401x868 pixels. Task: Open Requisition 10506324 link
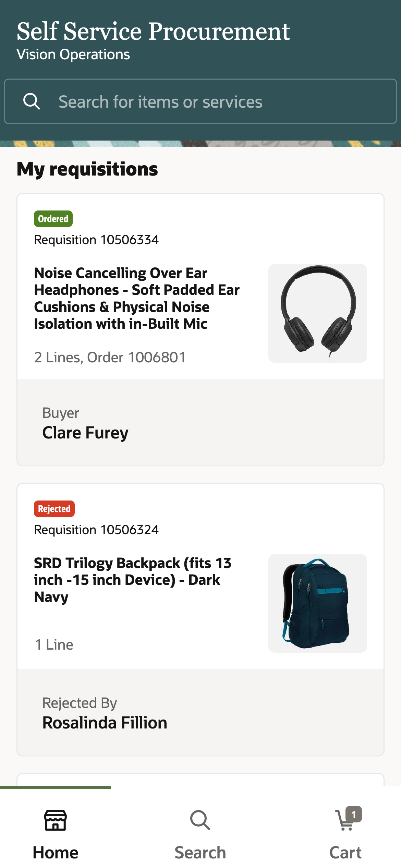[96, 530]
